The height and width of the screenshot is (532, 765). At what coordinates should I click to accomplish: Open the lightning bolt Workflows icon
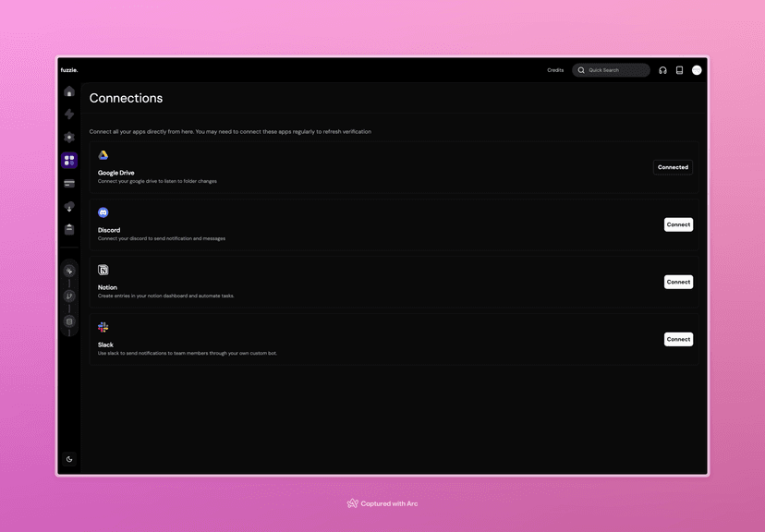pyautogui.click(x=69, y=115)
